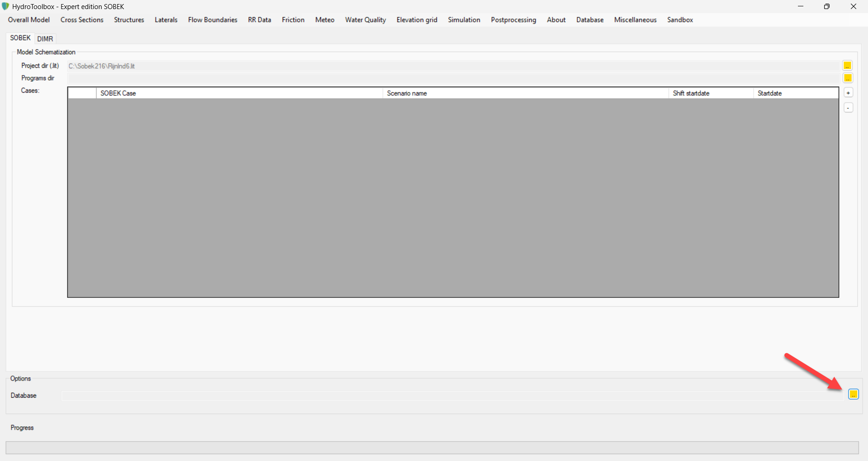Open the Water Quality menu
Image resolution: width=868 pixels, height=461 pixels.
(x=365, y=20)
